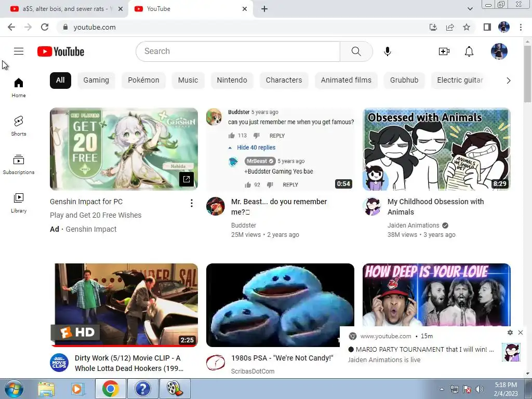Screen dimensions: 532x399
Task: Reload the page
Action: 45,27
